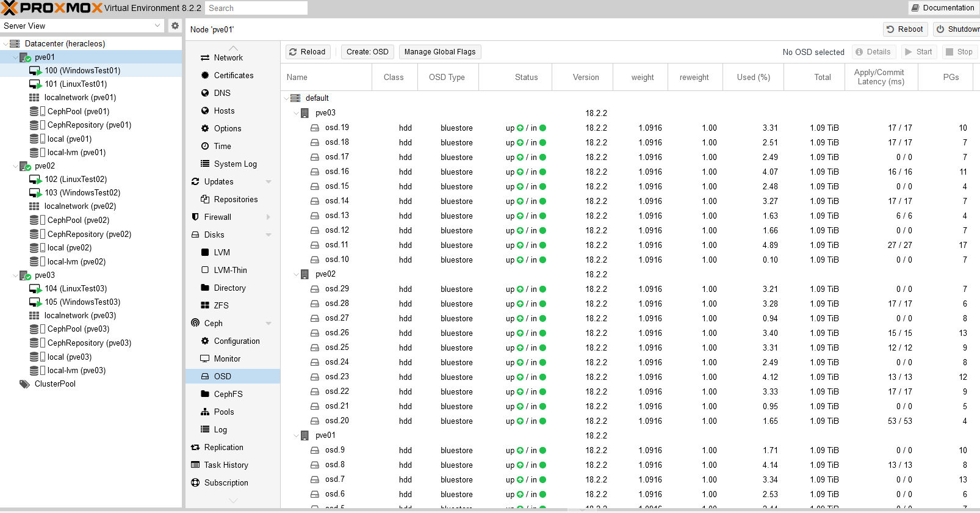Open Manage Global Flags dialog
This screenshot has height=513, width=980.
[x=439, y=52]
